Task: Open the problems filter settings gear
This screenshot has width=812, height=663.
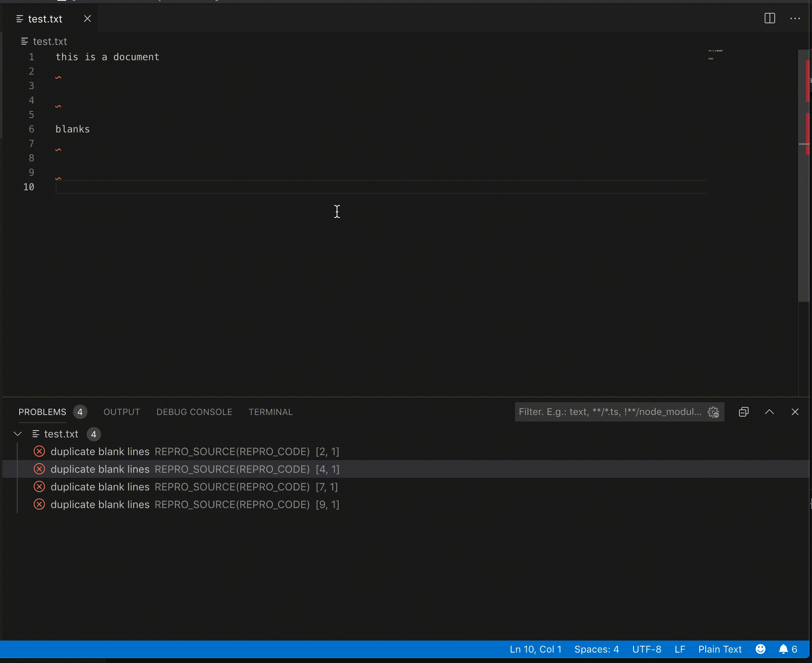Action: click(713, 412)
